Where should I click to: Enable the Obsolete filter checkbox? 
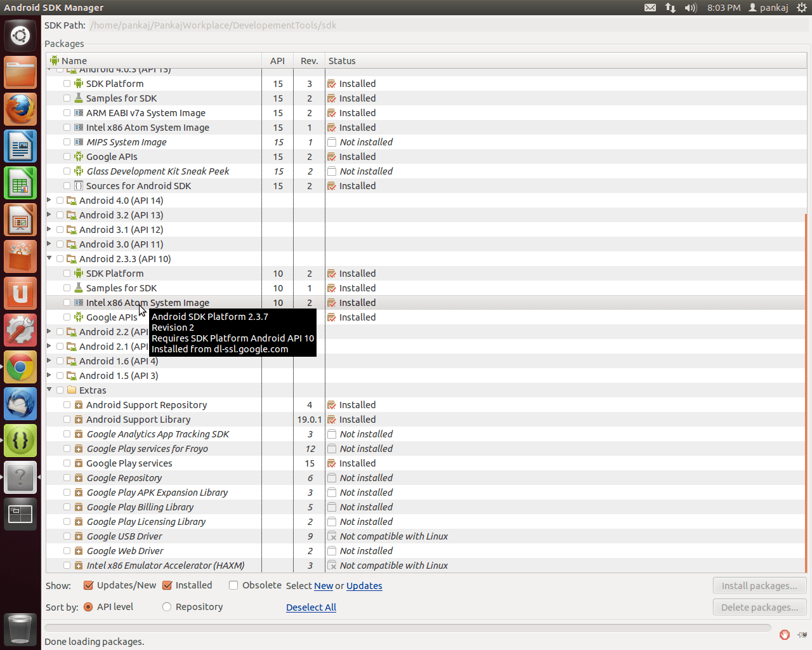pos(233,585)
